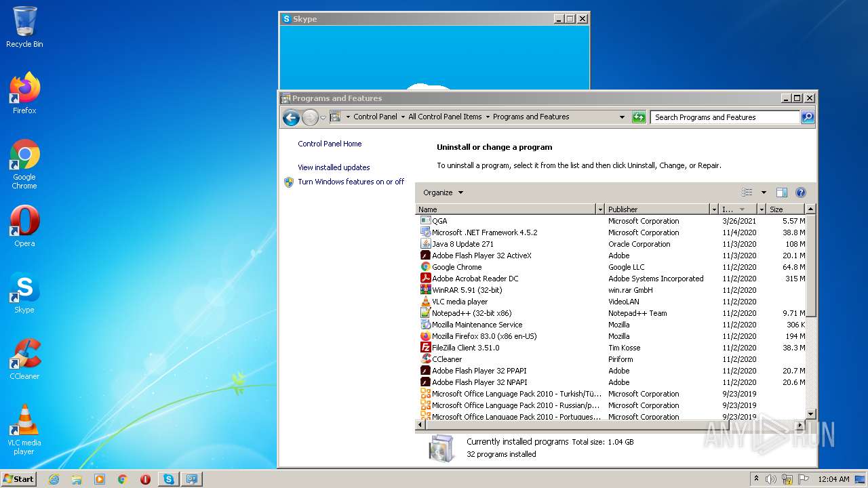Click the volume speaker tray icon
868x488 pixels.
click(771, 479)
